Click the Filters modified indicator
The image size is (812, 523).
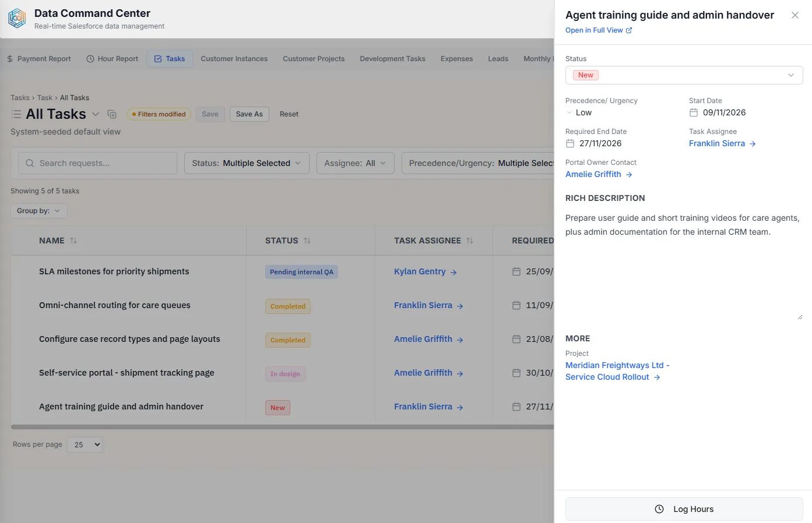click(x=159, y=114)
